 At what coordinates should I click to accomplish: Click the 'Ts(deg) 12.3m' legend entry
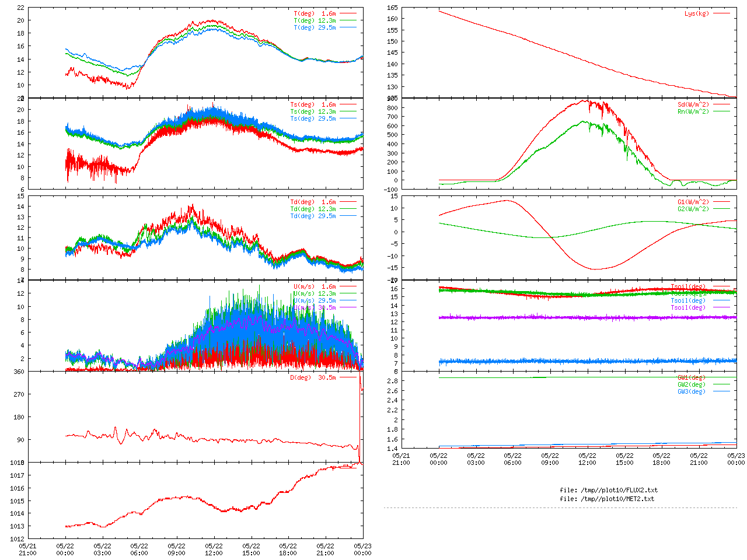click(313, 112)
